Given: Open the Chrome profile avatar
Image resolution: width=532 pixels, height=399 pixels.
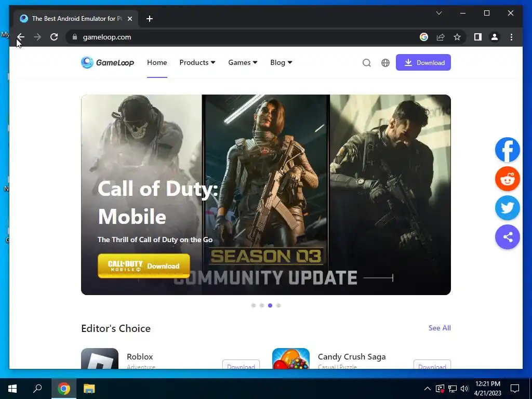Looking at the screenshot, I should [495, 37].
